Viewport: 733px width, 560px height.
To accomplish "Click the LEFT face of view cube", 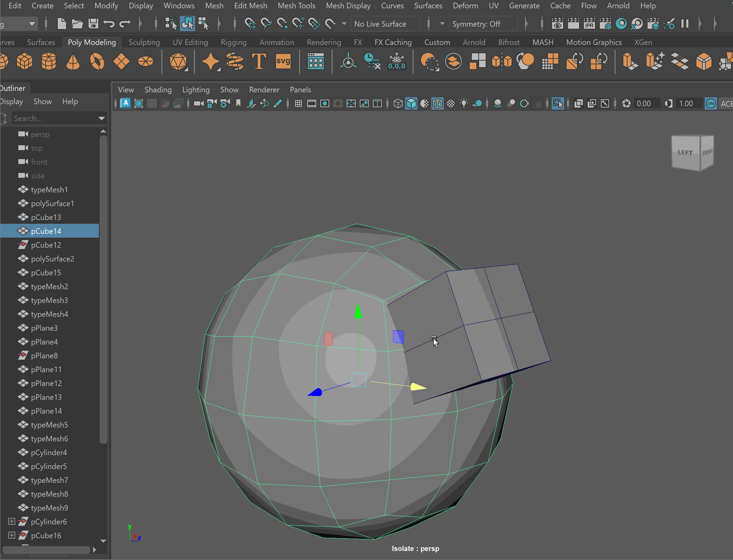I will pyautogui.click(x=685, y=153).
